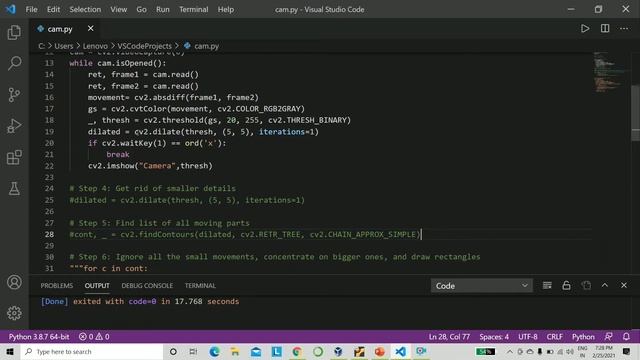Change the UTF-8 file encoding
The width and height of the screenshot is (640, 360).
coord(528,337)
